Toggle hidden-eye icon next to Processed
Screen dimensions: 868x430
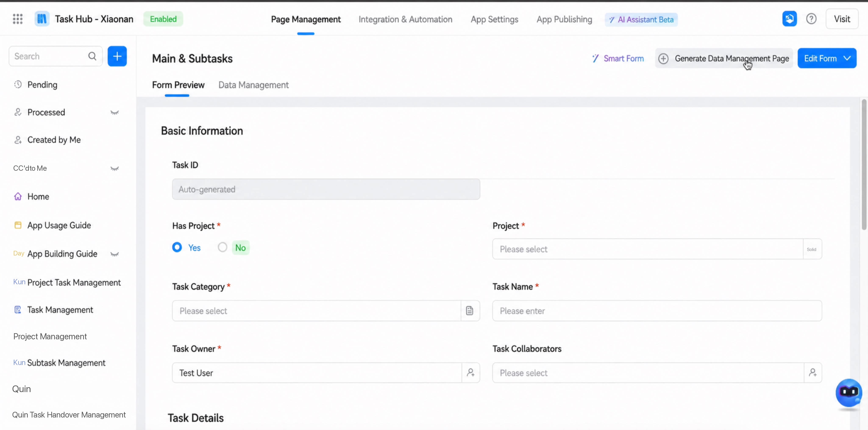[115, 112]
